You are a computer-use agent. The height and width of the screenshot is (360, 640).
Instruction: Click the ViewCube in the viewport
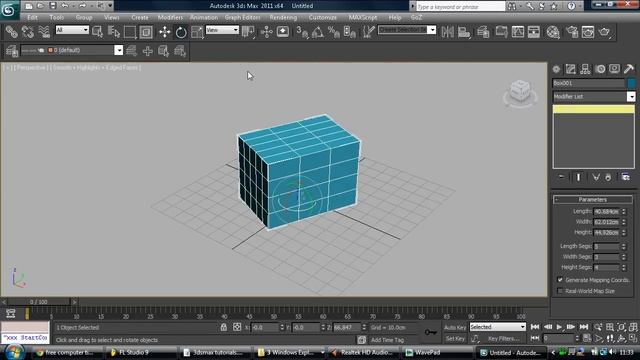(x=520, y=91)
